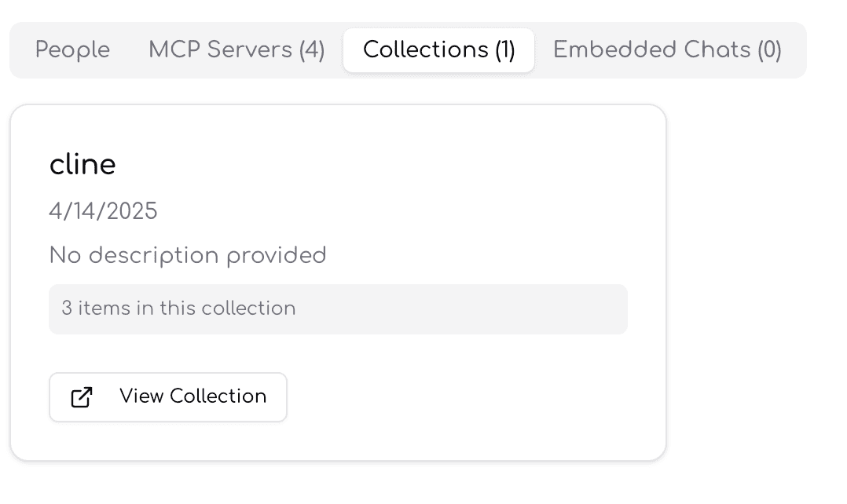Click the 4/14/2025 date label
The height and width of the screenshot is (504, 847).
pyautogui.click(x=104, y=210)
